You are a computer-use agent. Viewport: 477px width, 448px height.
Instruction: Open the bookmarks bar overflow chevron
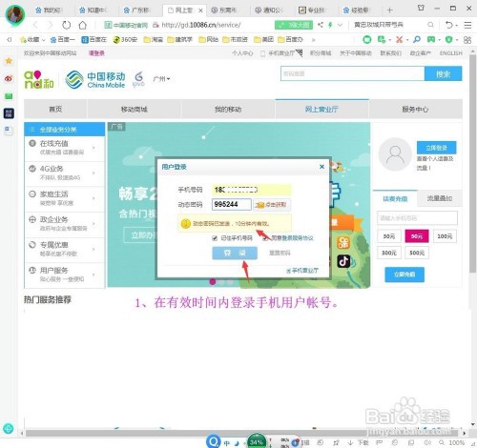tap(314, 40)
